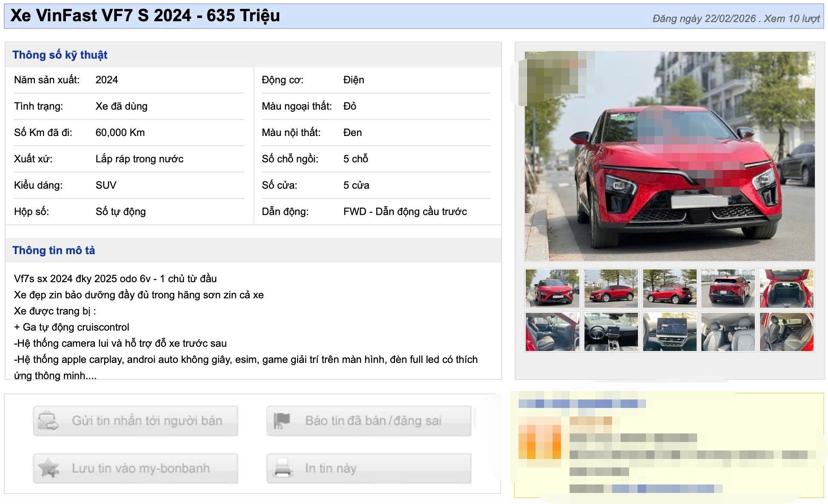
Task: Select thumbnail showing open trunk
Action: [x=786, y=288]
